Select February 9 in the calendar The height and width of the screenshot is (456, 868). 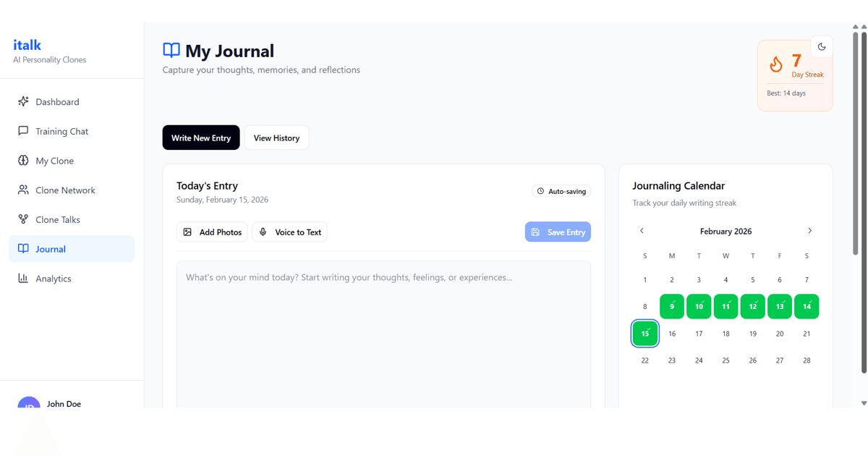pos(672,306)
